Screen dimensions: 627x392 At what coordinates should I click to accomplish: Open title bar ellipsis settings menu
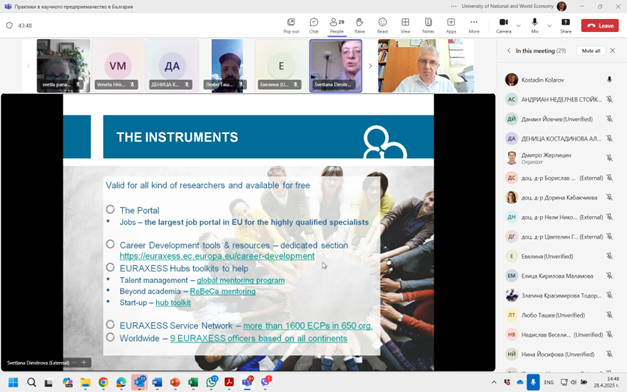tap(453, 6)
